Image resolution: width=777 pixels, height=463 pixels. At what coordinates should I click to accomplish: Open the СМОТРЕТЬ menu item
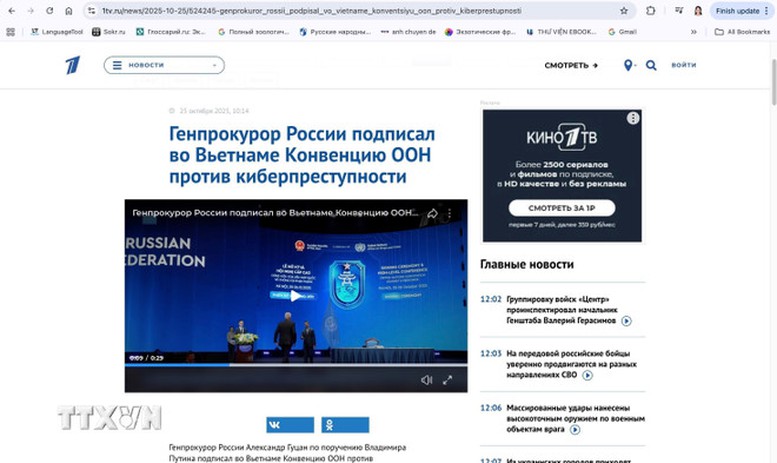coord(571,65)
